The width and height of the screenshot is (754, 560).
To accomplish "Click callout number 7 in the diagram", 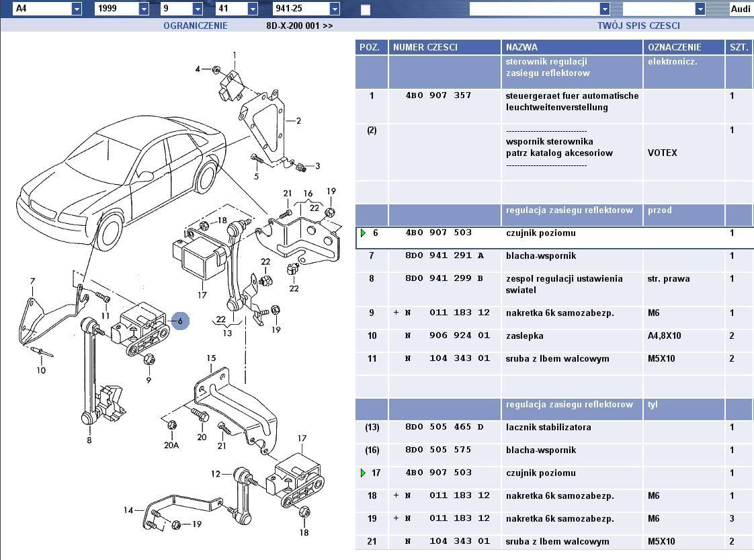I will coord(32,281).
